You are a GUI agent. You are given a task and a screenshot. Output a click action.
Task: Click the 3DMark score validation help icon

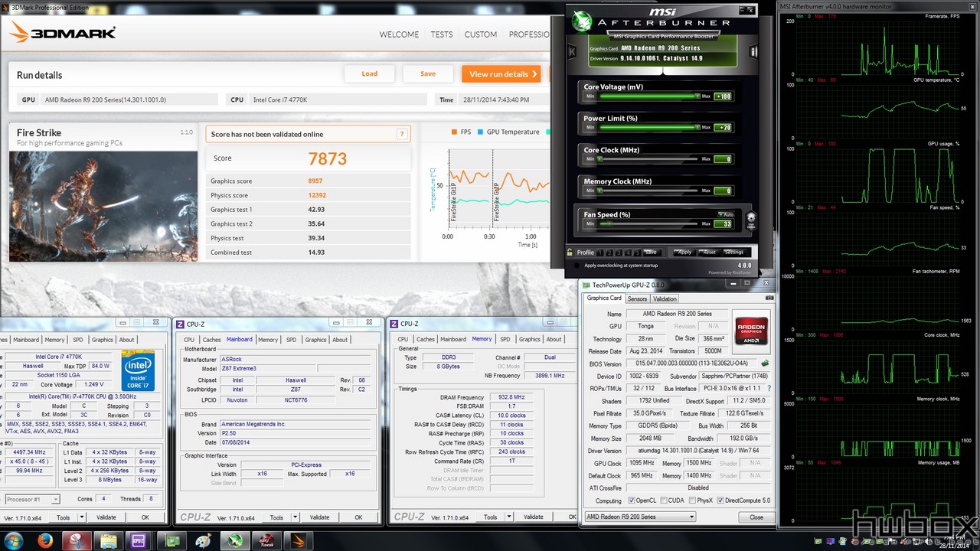click(x=402, y=134)
